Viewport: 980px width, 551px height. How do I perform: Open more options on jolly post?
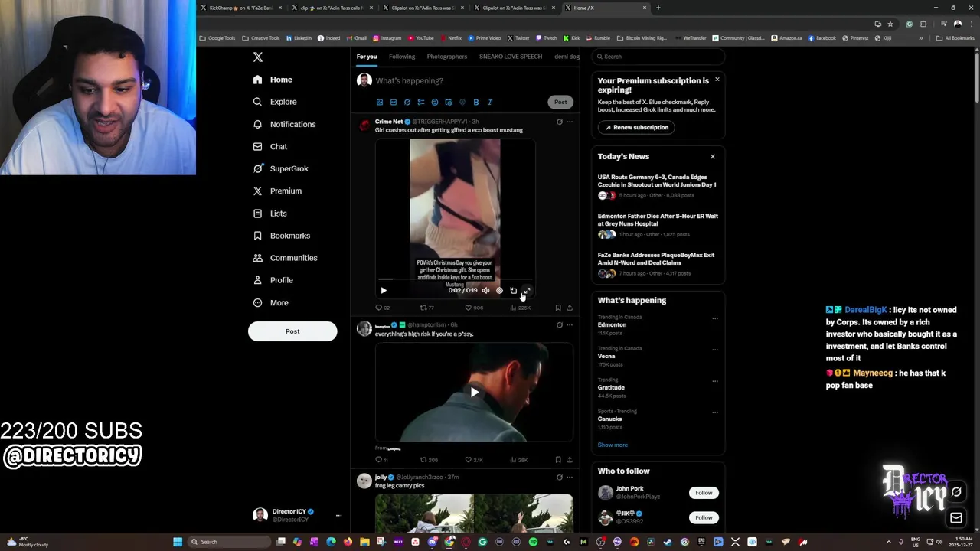(x=570, y=478)
